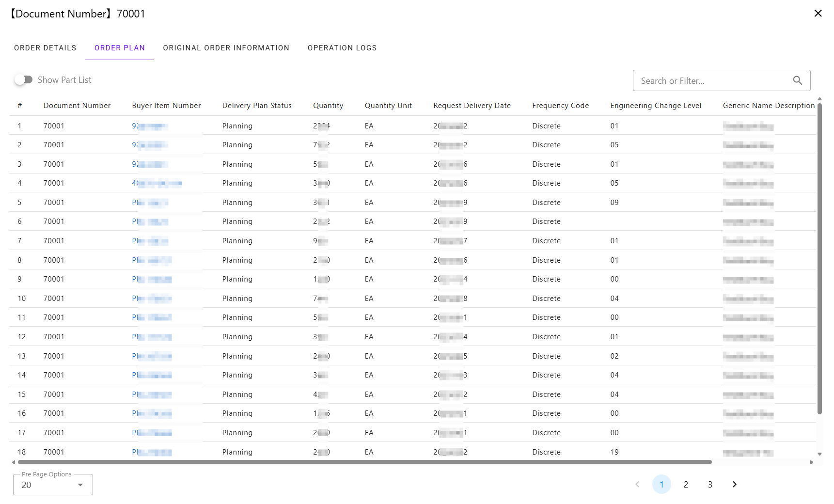The image size is (834, 504).
Task: Focus the Search or Filter field
Action: (712, 81)
